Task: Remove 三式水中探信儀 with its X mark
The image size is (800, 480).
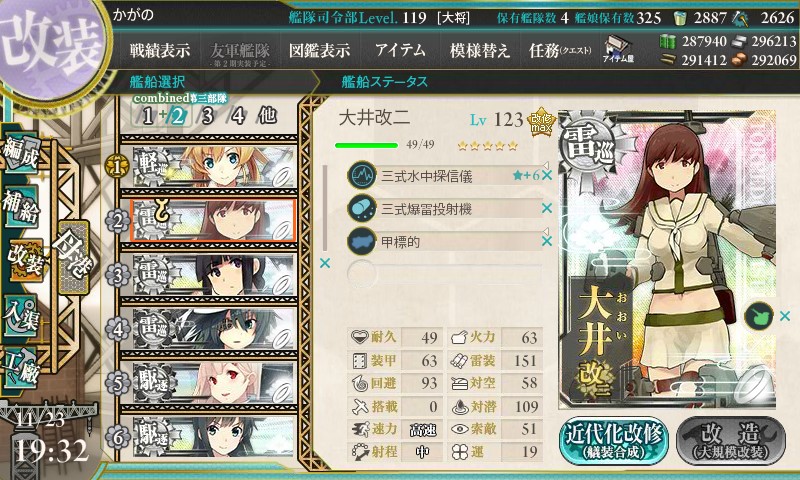Action: [547, 175]
